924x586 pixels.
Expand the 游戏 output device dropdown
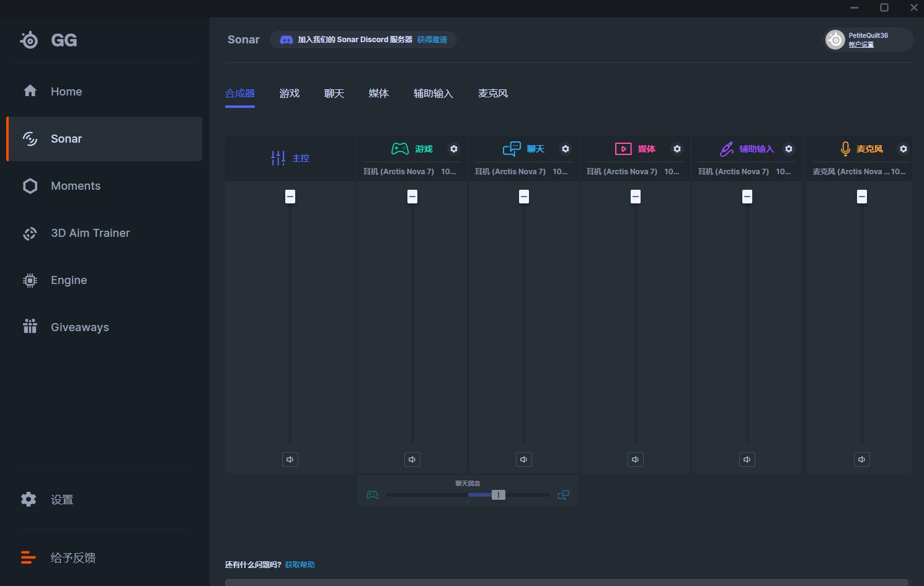(412, 172)
